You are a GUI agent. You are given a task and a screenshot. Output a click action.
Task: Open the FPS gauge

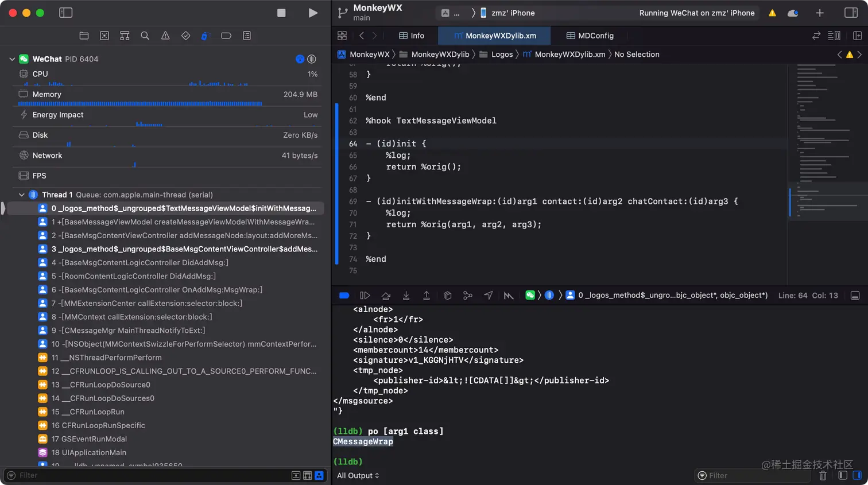tap(168, 176)
